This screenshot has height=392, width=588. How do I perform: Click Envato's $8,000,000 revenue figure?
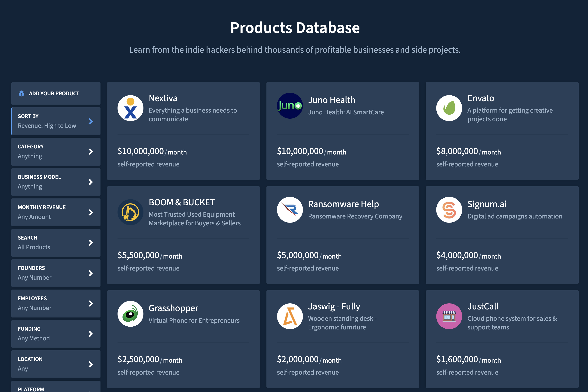(x=457, y=151)
